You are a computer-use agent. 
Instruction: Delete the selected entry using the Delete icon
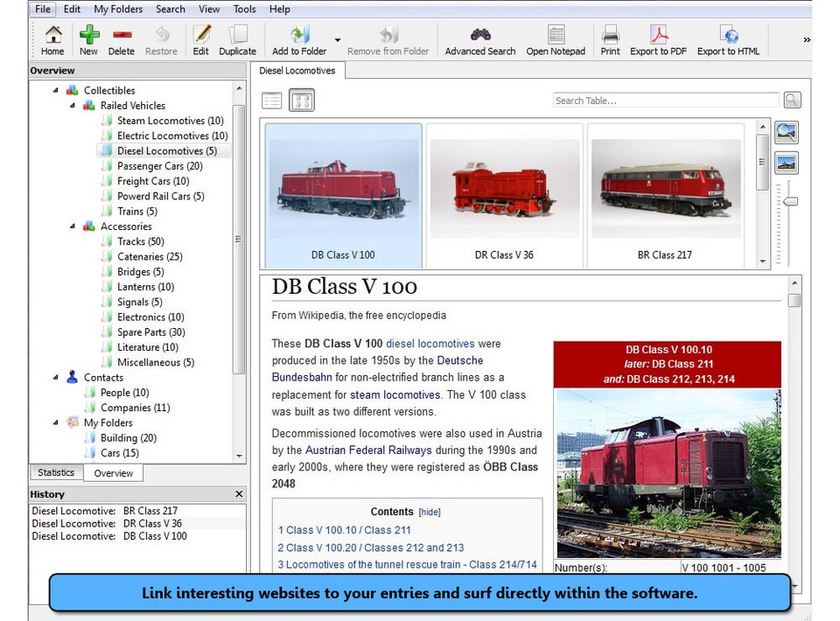[122, 39]
